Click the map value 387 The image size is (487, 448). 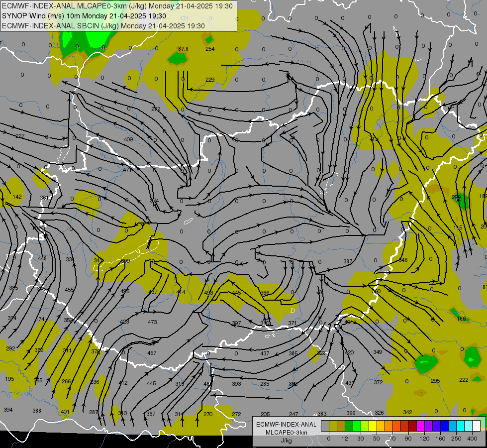click(348, 261)
